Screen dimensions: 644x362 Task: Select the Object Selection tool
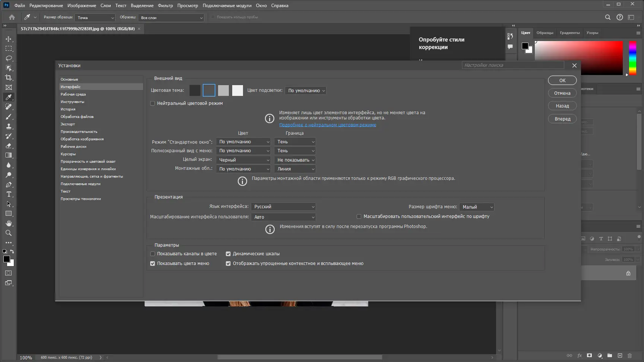(x=9, y=68)
